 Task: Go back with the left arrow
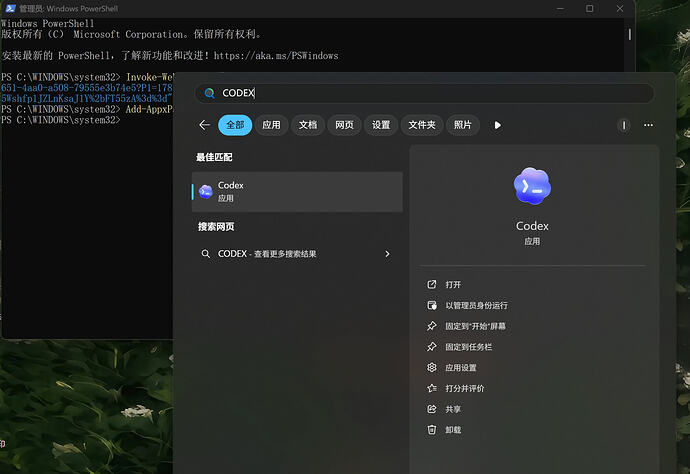[204, 125]
